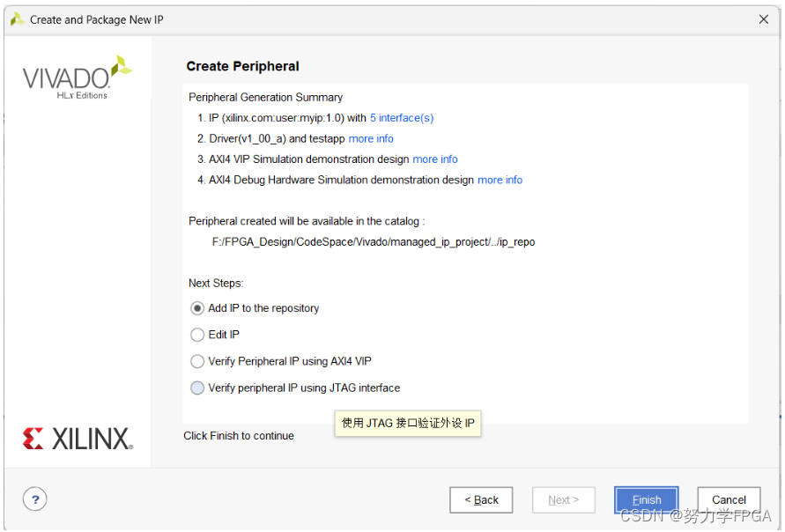Screen dimensions: 785x532
Task: Click the VIVADO HLx Editions logo
Action: tap(77, 78)
